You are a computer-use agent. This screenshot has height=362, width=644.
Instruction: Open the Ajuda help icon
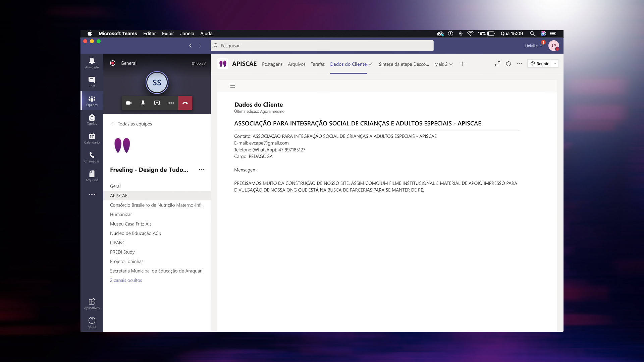point(92,322)
